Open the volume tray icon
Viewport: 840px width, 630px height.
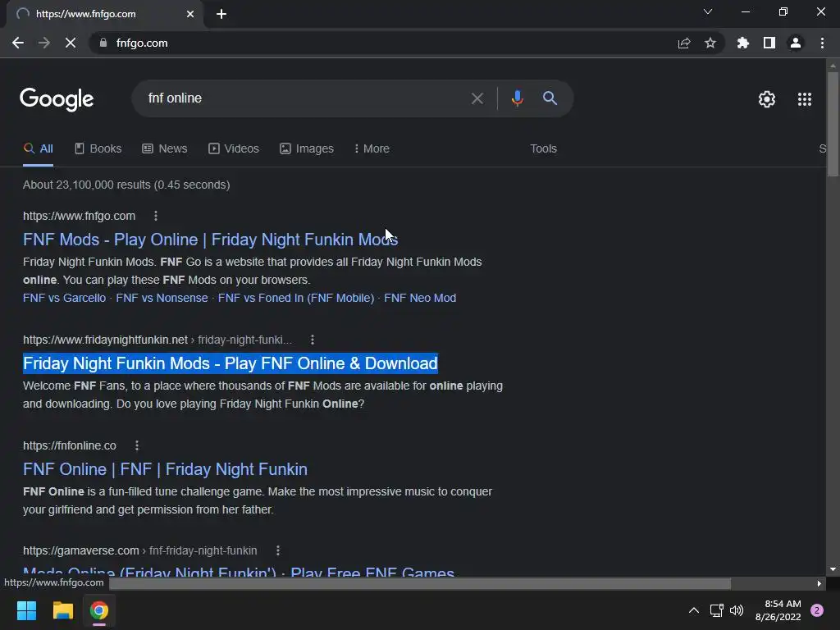[737, 610]
